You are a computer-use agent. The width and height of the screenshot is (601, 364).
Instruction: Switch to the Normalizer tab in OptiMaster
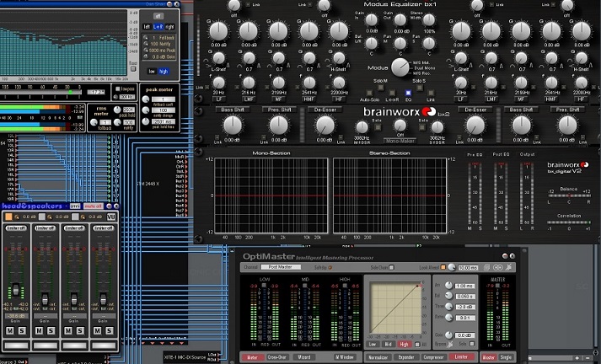pyautogui.click(x=378, y=357)
